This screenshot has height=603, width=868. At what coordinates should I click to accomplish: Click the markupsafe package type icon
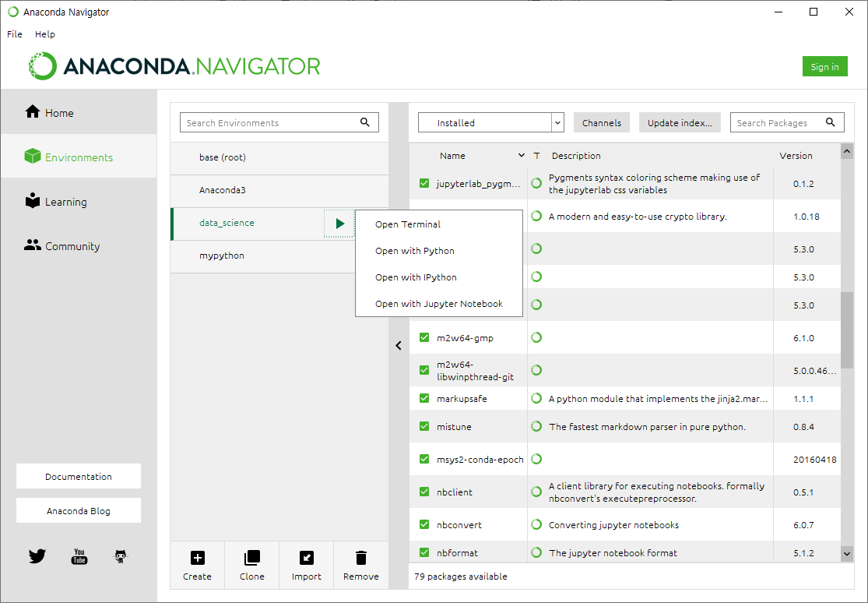coord(536,398)
